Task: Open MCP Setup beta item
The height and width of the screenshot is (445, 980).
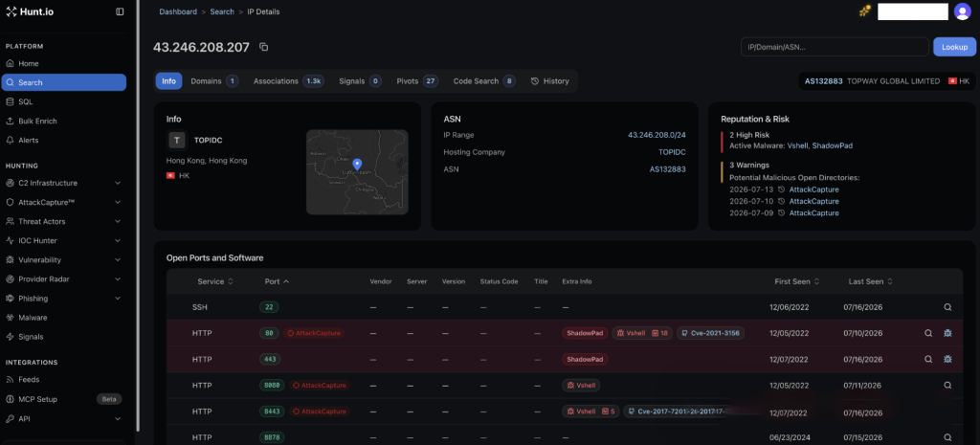Action: [x=64, y=399]
